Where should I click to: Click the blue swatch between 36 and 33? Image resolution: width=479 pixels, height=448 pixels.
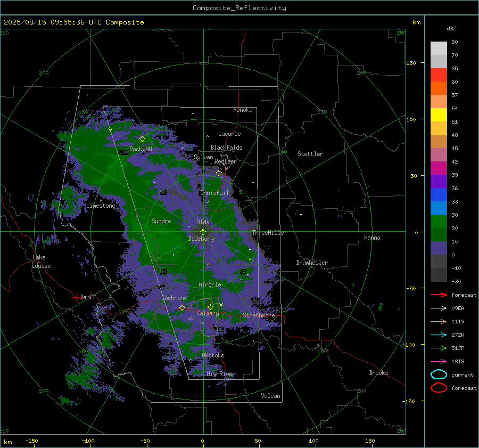point(439,194)
